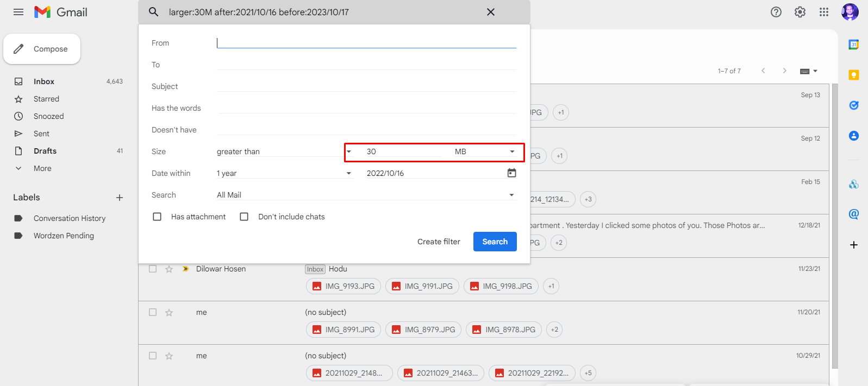
Task: Open the support help icon
Action: (776, 12)
